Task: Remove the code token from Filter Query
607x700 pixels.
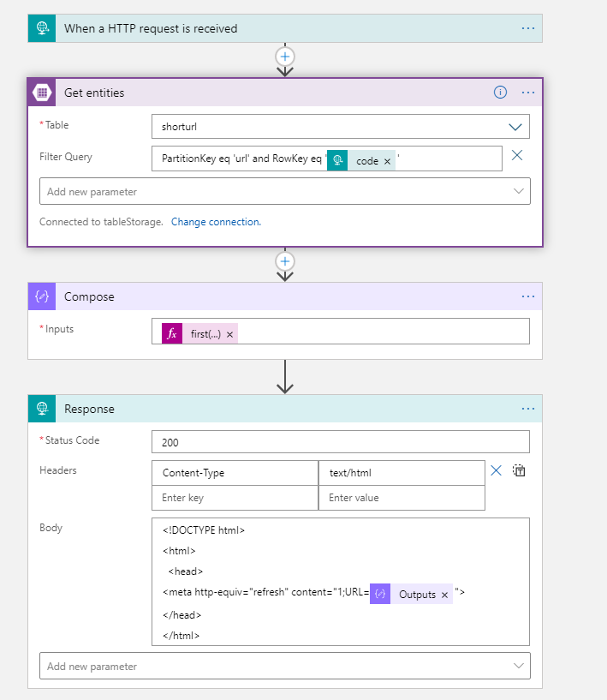Action: point(387,161)
